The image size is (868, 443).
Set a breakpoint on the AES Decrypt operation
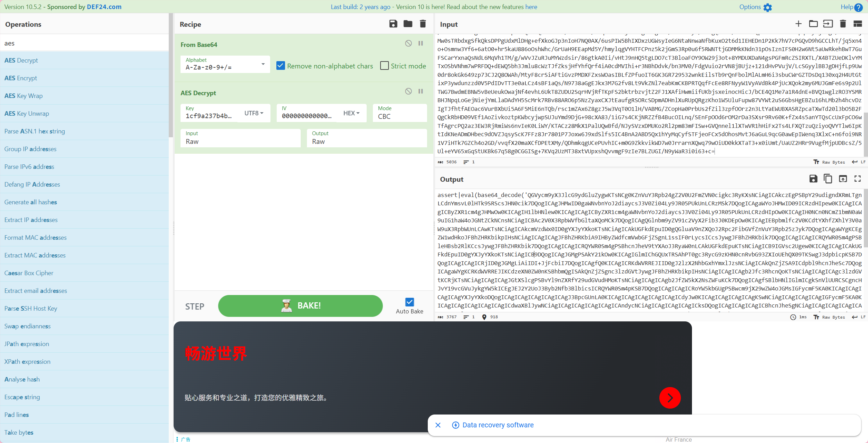coord(420,91)
